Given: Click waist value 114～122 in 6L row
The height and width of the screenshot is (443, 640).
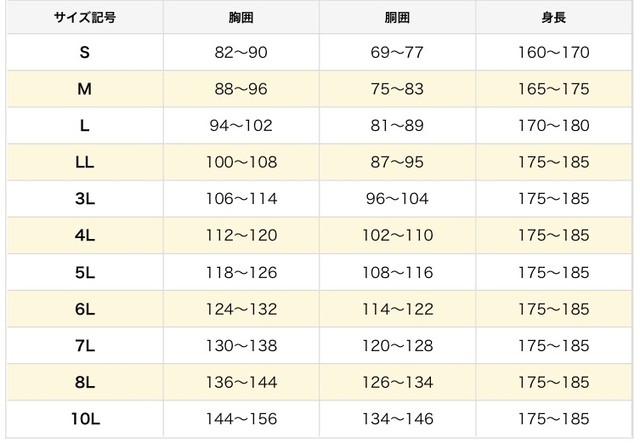Looking at the screenshot, I should [x=398, y=309].
